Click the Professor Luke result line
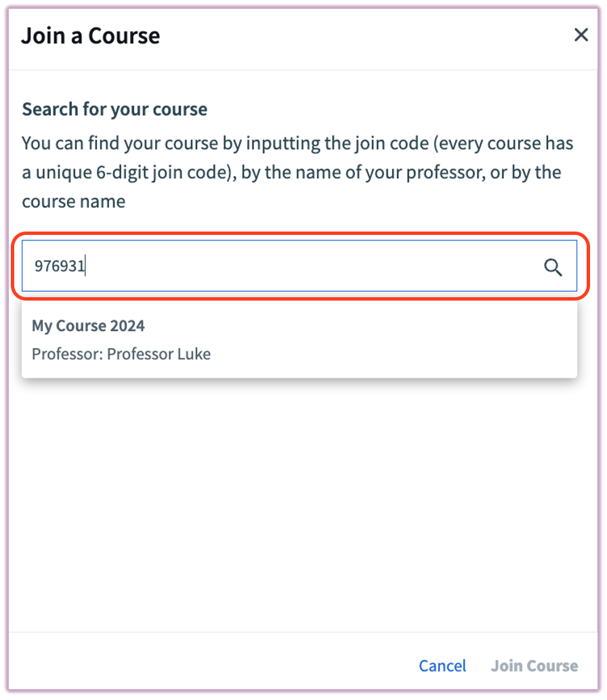 click(x=121, y=354)
